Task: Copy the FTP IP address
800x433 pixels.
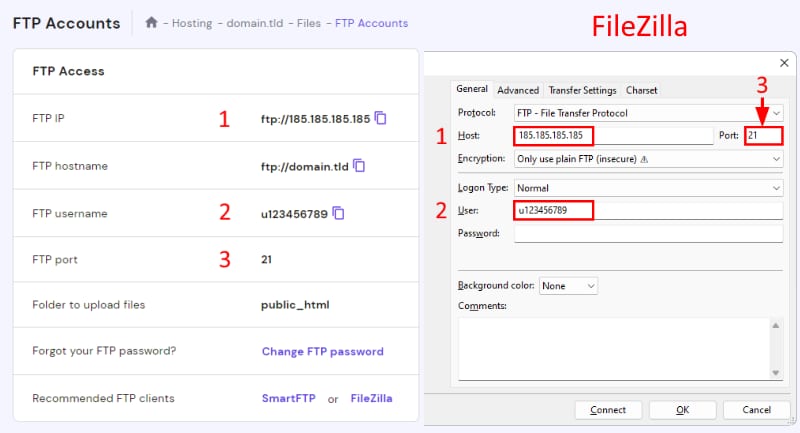Action: point(381,119)
